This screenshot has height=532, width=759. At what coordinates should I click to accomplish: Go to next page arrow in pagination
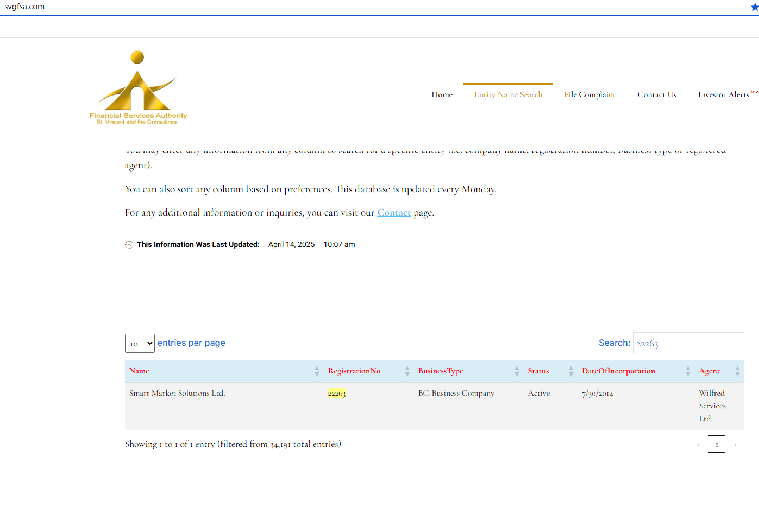click(x=736, y=445)
